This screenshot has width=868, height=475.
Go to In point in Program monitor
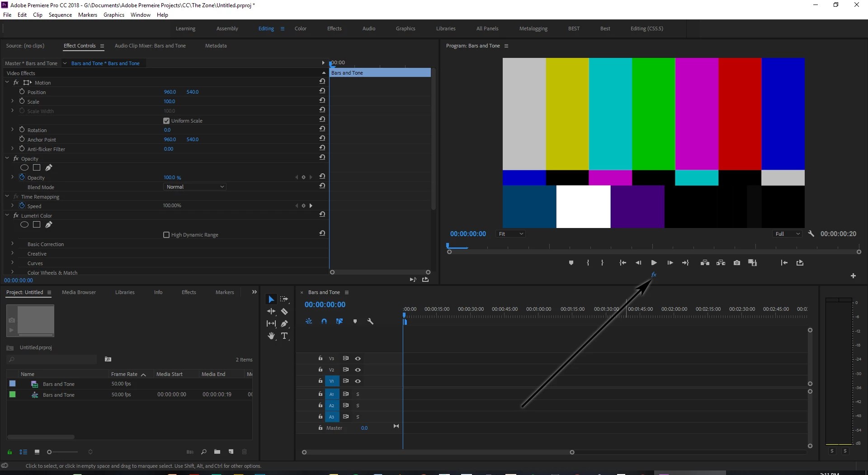(x=623, y=263)
